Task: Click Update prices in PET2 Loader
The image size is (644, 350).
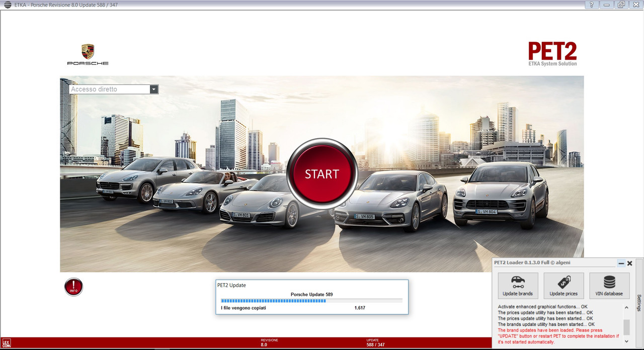Action: pyautogui.click(x=563, y=286)
